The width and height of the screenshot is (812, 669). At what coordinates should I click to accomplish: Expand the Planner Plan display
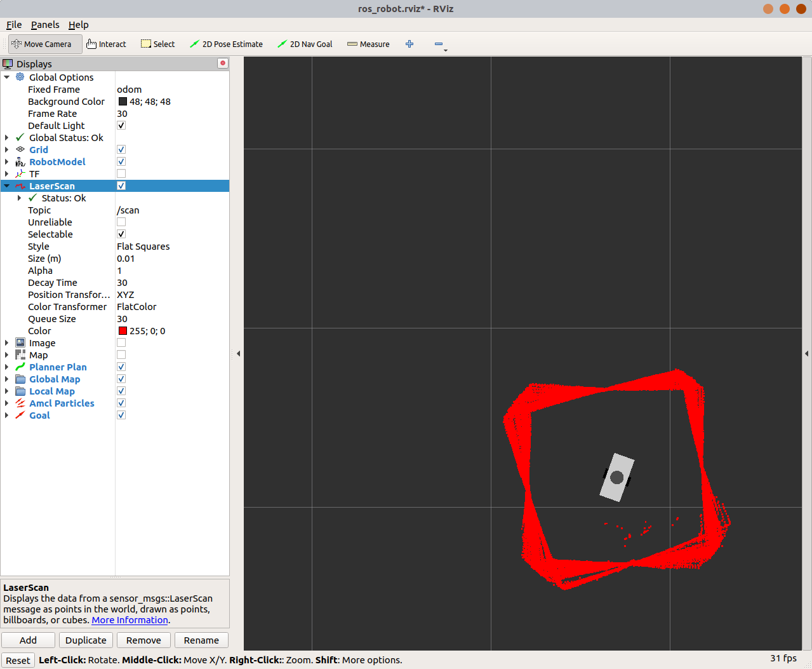[x=7, y=367]
